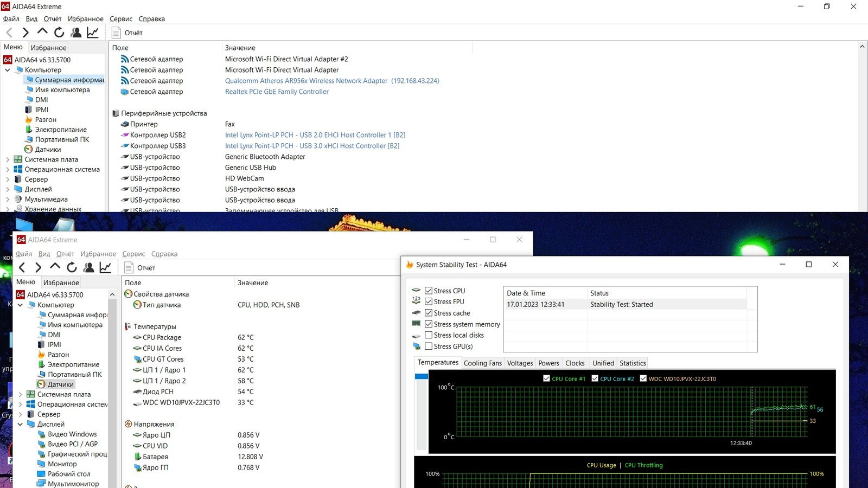Screen dimensions: 868x488
Task: Collapse Дисплей node in lower window tree
Action: [20, 424]
